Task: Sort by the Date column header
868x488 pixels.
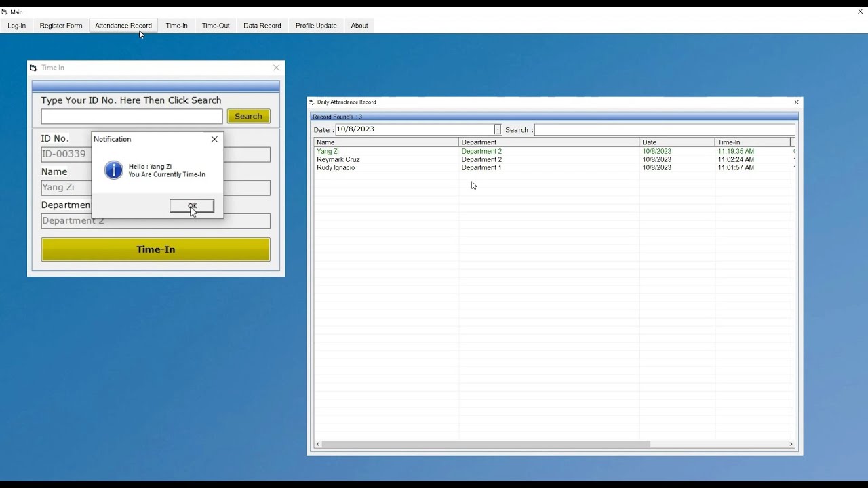Action: pos(677,142)
